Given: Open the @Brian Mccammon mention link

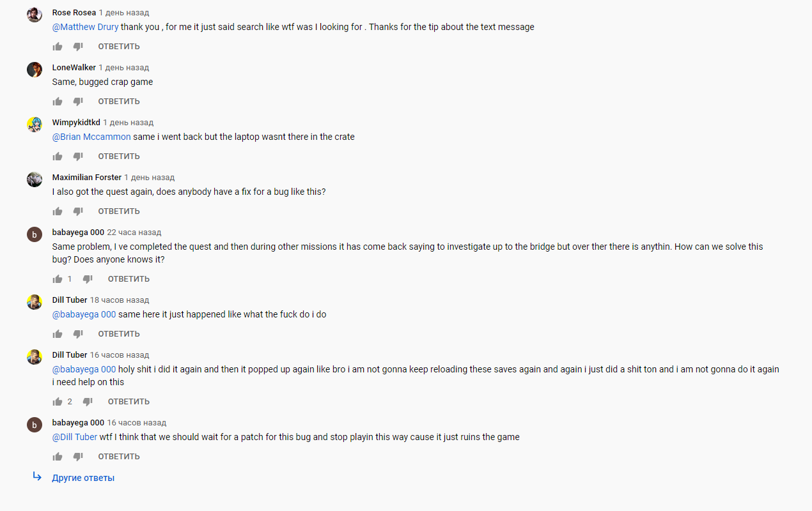Looking at the screenshot, I should [x=91, y=137].
